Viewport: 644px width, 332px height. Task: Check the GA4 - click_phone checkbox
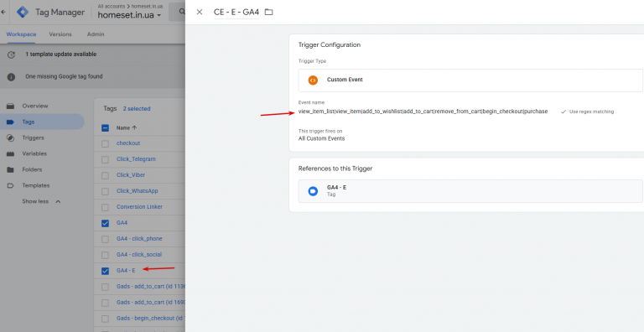(x=105, y=239)
